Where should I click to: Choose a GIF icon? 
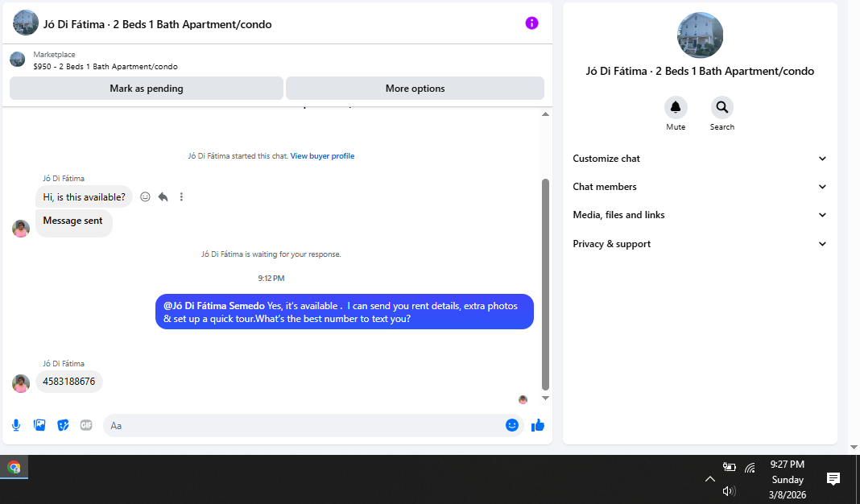tap(86, 425)
